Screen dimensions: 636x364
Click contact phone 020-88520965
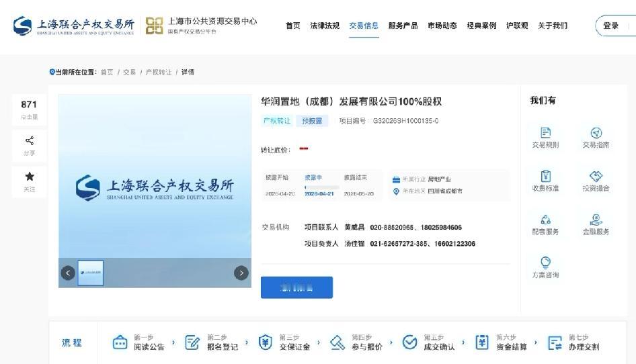pos(392,228)
